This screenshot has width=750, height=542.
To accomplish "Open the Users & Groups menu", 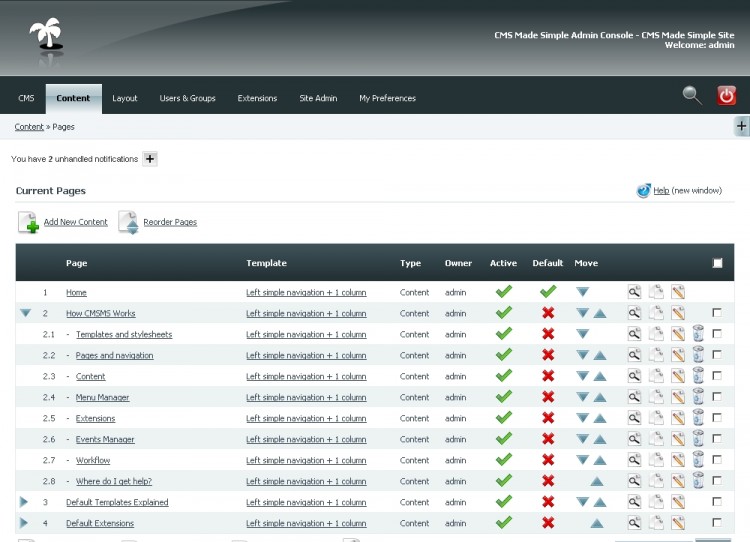I will coord(188,98).
